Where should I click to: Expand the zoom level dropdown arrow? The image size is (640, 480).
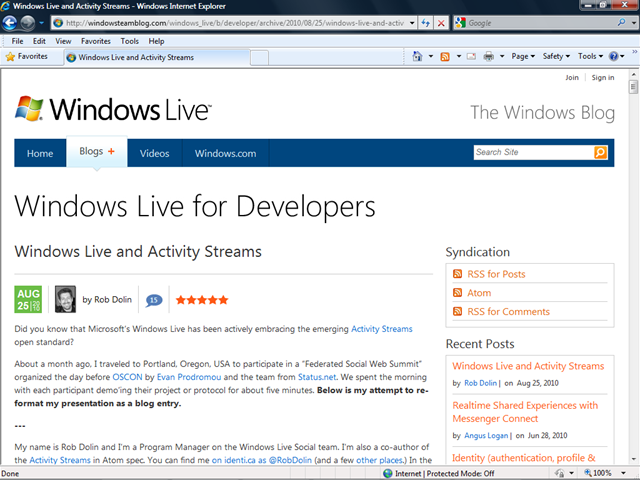click(624, 473)
